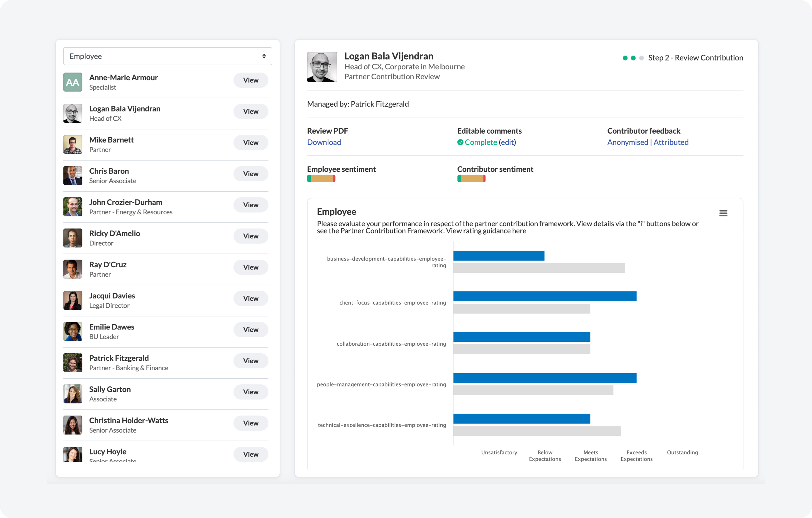This screenshot has width=812, height=518.
Task: Click View next to Emilie Dawes
Action: click(251, 329)
